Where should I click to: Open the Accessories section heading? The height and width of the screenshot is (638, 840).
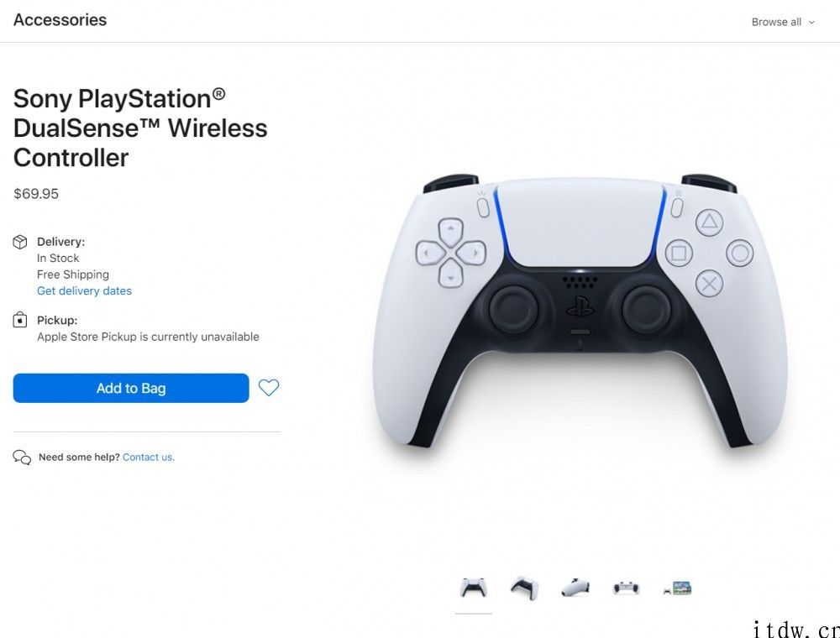60,20
